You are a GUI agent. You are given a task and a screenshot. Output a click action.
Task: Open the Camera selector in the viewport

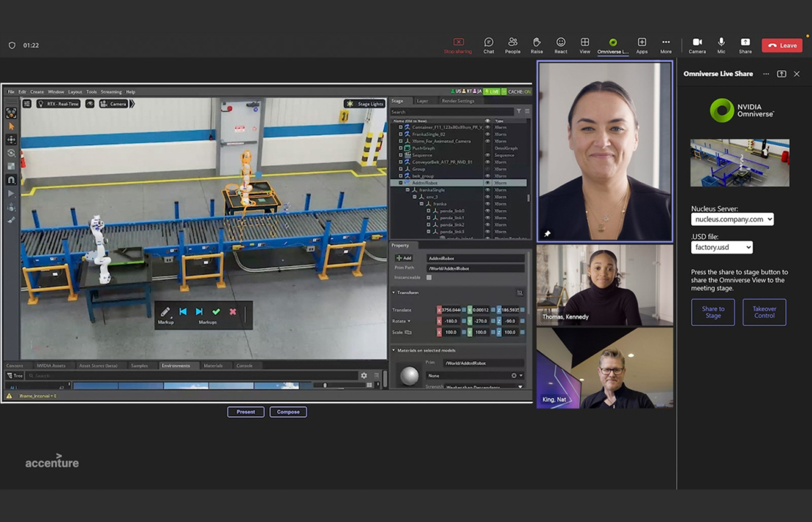[x=113, y=103]
